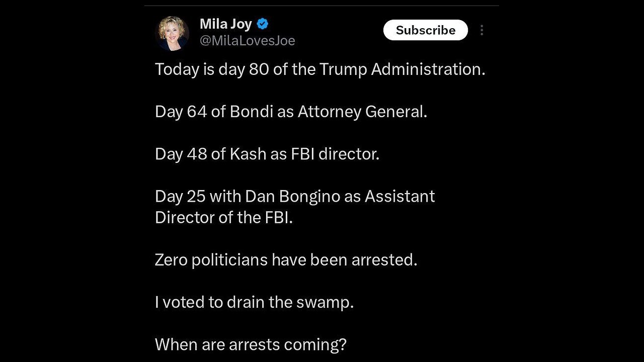Click the @MilaLovesJoe handle
Image resolution: width=644 pixels, height=362 pixels.
247,41
